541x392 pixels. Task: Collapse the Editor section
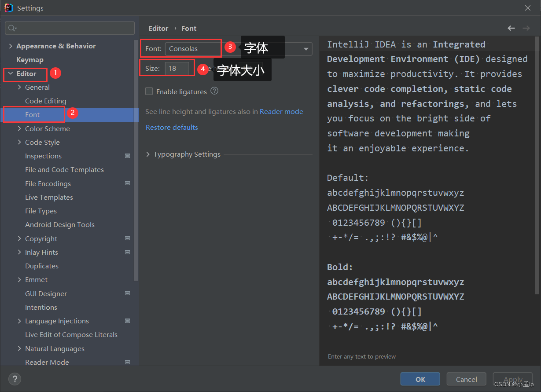(11, 73)
